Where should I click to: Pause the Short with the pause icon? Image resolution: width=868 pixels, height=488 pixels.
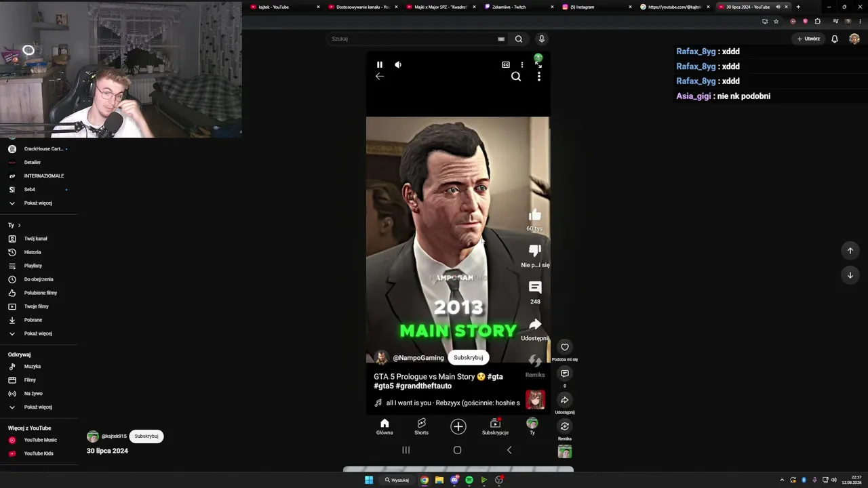(380, 64)
